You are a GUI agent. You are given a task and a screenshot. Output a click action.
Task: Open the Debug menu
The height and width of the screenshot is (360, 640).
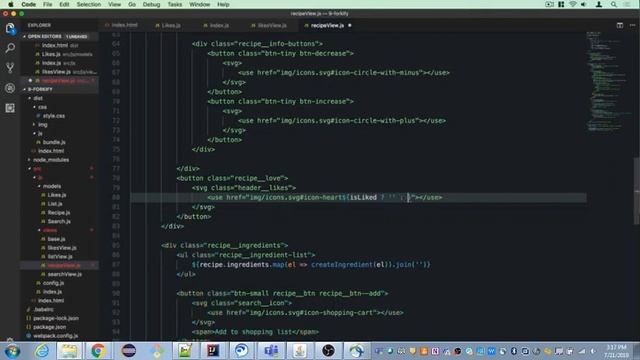[151, 4]
